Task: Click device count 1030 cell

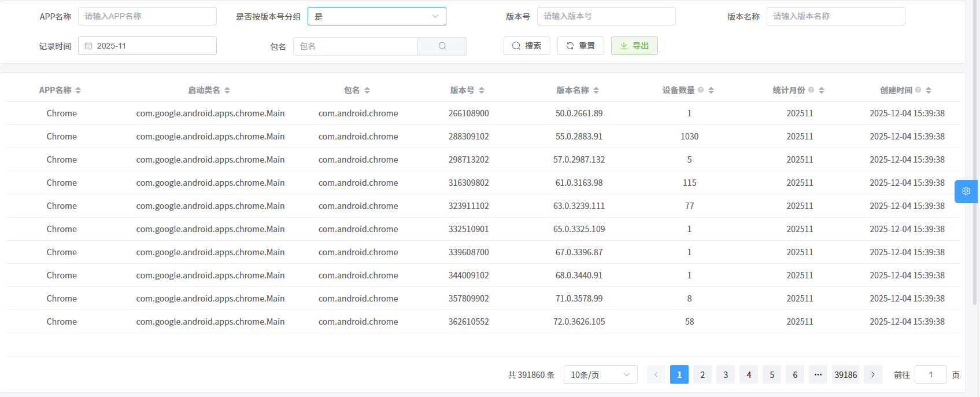Action: point(690,137)
